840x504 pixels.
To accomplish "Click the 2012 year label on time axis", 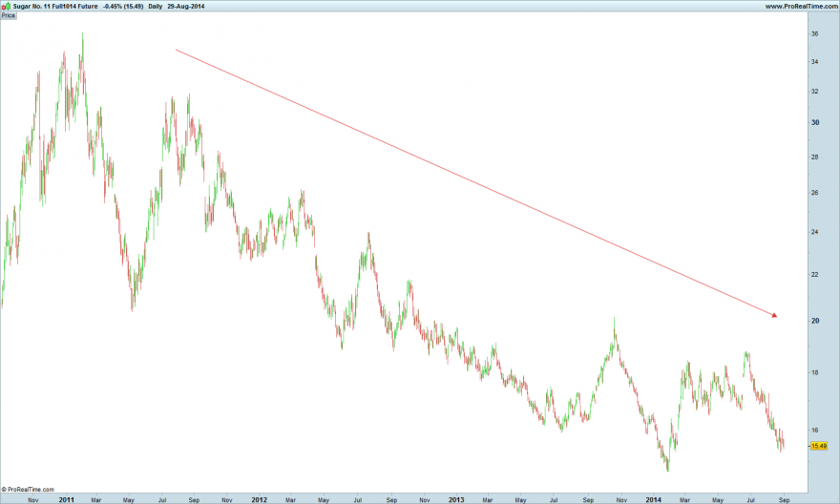I will (260, 500).
